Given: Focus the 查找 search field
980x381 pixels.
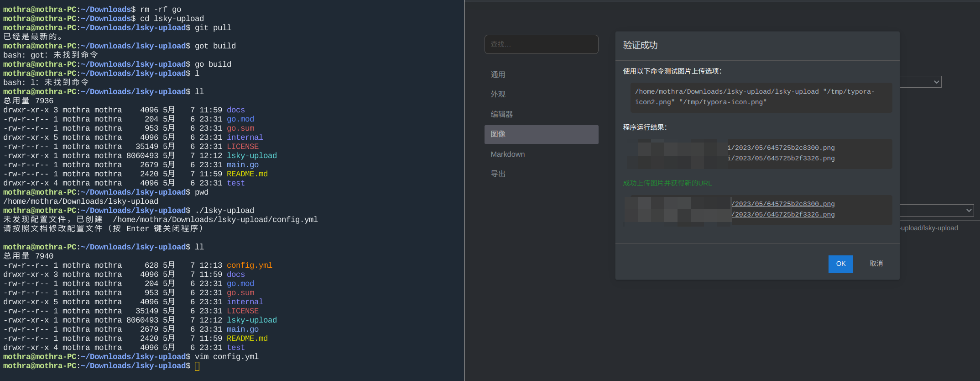Looking at the screenshot, I should click(x=541, y=44).
